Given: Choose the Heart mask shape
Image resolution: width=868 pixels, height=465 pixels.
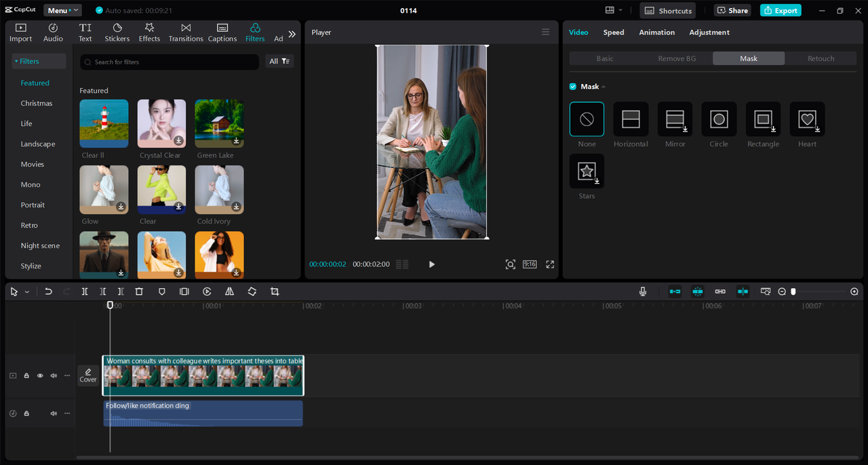Looking at the screenshot, I should pyautogui.click(x=807, y=119).
